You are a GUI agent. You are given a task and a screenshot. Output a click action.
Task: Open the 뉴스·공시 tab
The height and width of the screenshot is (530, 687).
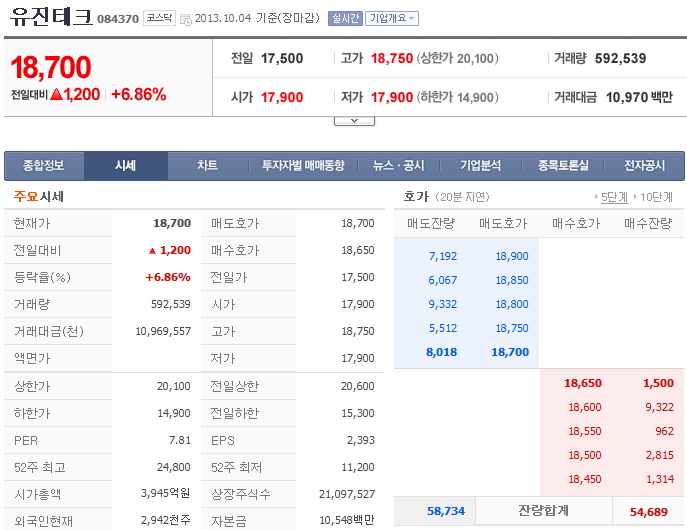coord(399,166)
